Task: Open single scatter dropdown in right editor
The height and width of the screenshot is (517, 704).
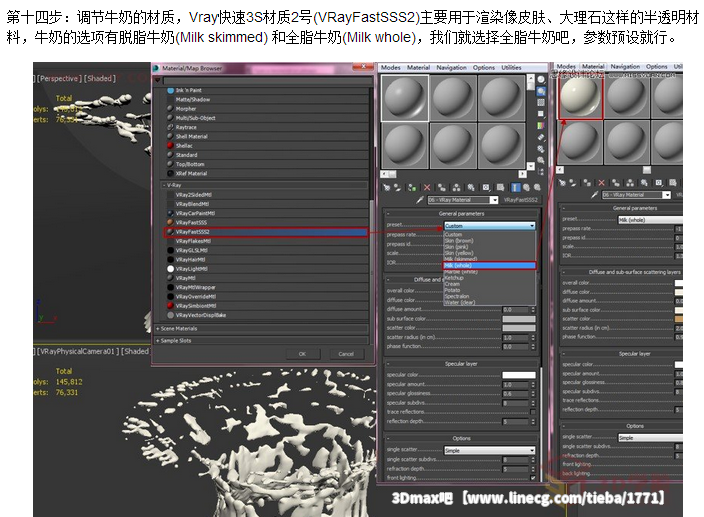Action: click(650, 438)
